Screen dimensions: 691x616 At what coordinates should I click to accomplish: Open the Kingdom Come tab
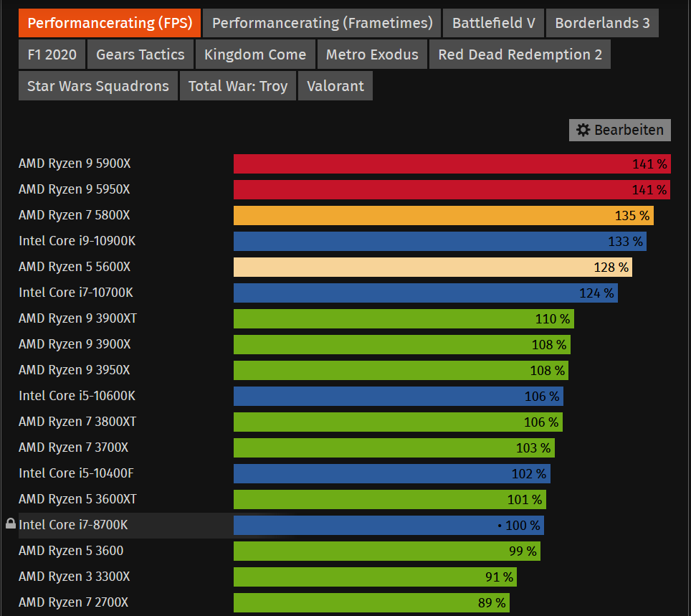coord(255,55)
